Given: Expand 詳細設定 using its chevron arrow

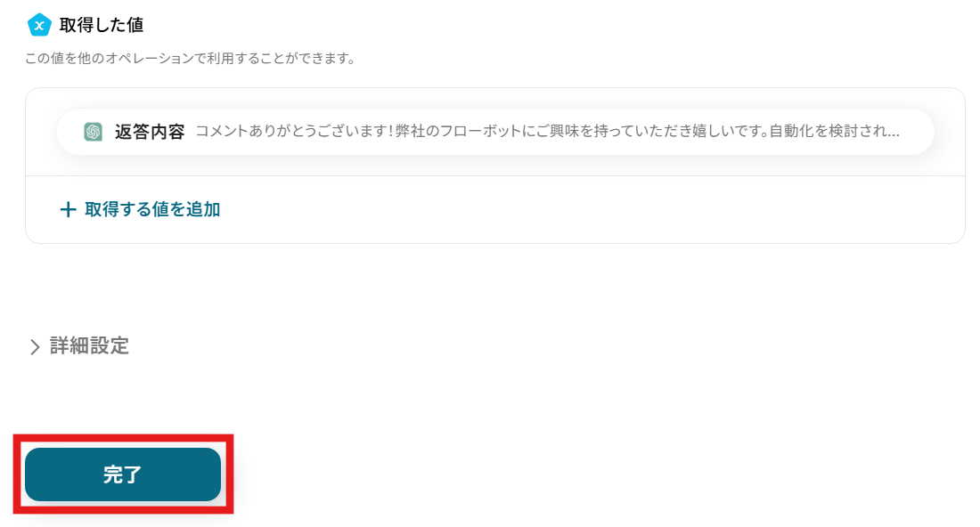Looking at the screenshot, I should point(35,346).
